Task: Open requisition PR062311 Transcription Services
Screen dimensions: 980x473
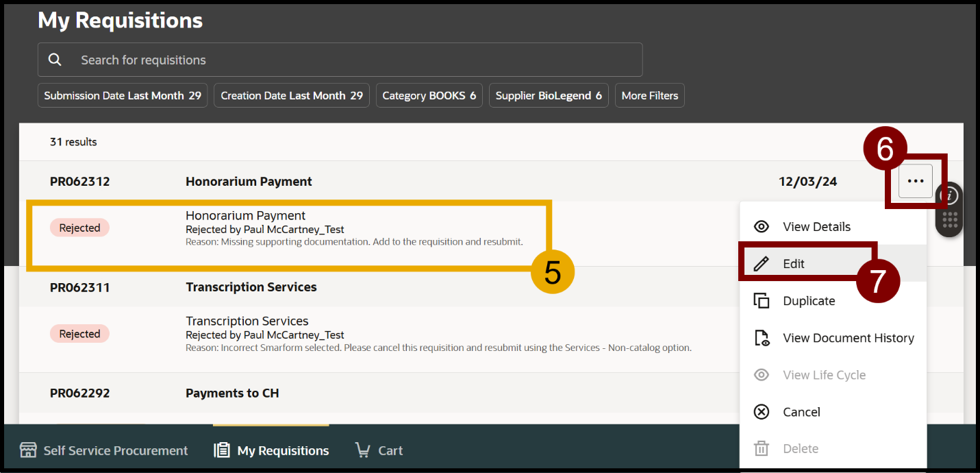Action: [x=251, y=287]
